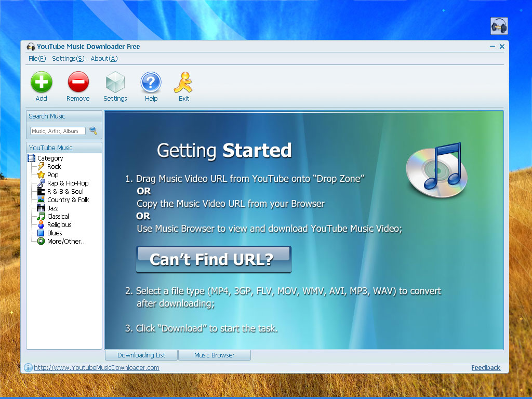532x399 pixels.
Task: Click the search magnifier icon
Action: point(94,130)
